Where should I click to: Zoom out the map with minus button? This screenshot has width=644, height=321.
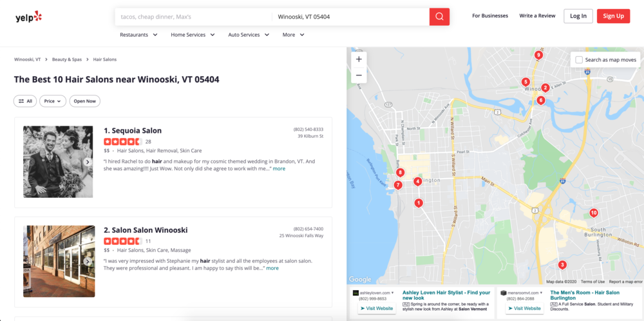point(359,75)
